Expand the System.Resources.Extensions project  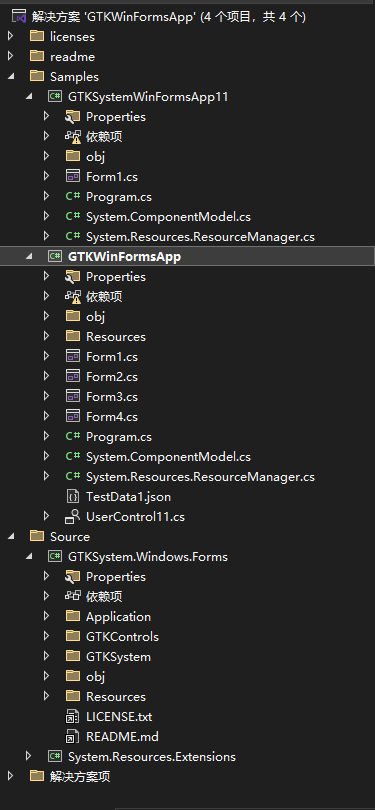[28, 756]
